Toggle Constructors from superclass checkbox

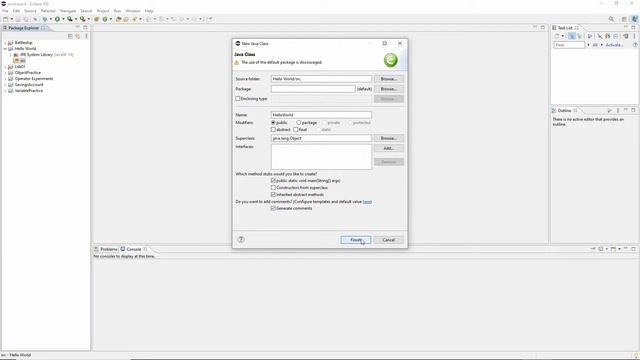[x=273, y=187]
